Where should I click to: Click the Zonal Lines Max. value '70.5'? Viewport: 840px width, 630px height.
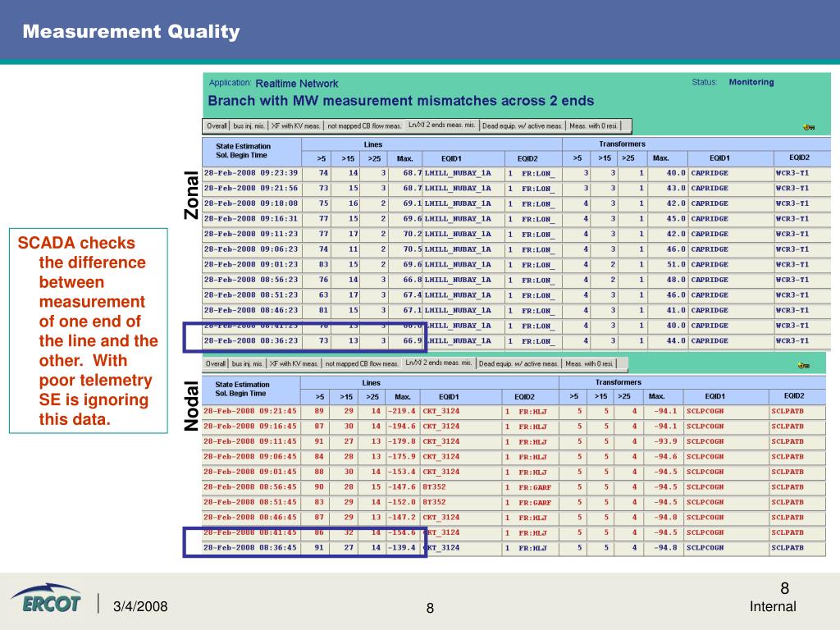click(x=412, y=249)
